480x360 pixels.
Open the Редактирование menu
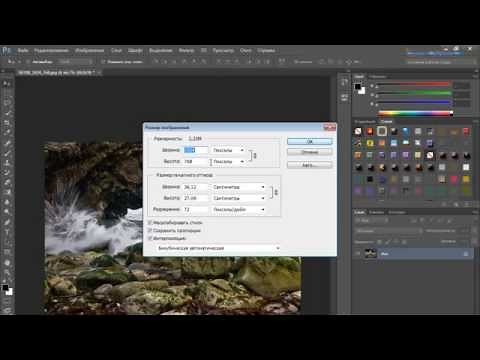coord(51,51)
